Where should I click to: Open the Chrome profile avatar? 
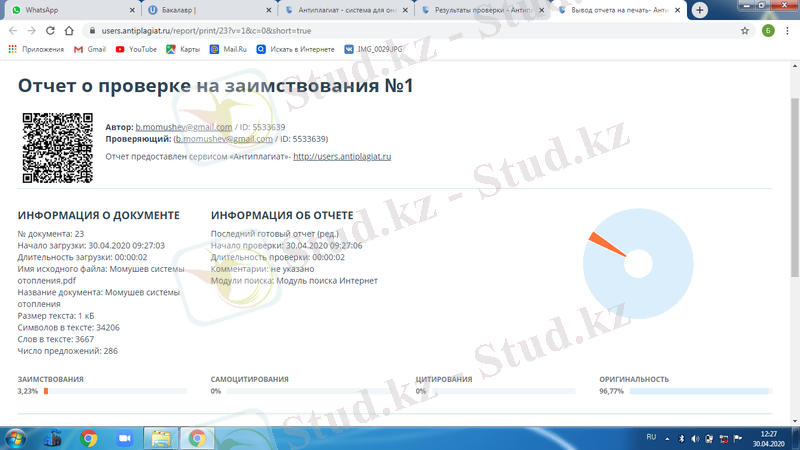pyautogui.click(x=768, y=31)
